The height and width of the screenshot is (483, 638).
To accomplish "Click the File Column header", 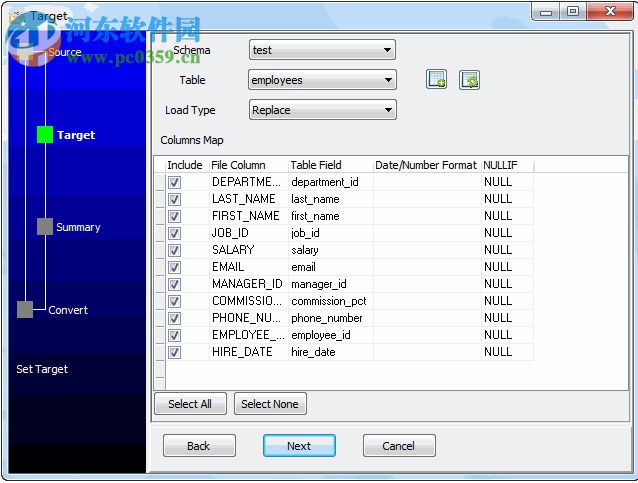I will pos(249,165).
